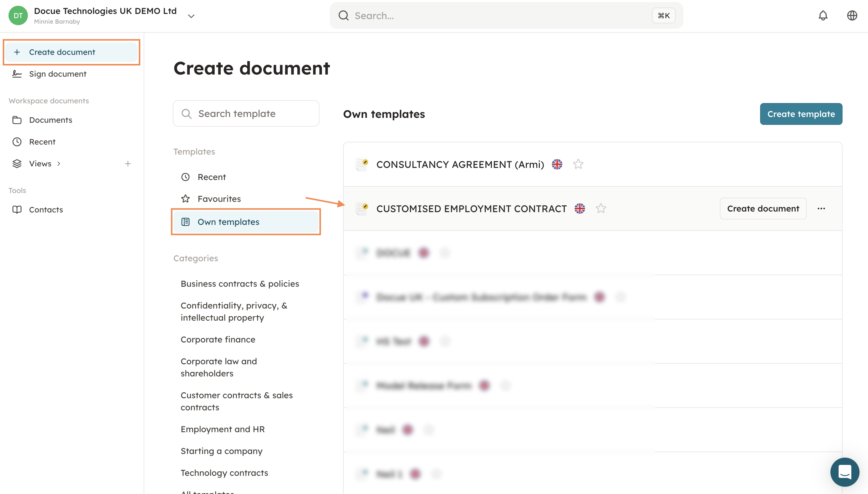Click the notifications bell icon
The width and height of the screenshot is (868, 494).
pyautogui.click(x=823, y=15)
